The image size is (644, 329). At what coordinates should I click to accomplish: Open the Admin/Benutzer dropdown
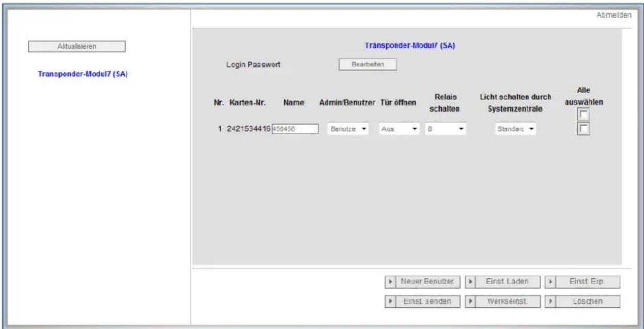[x=348, y=129]
